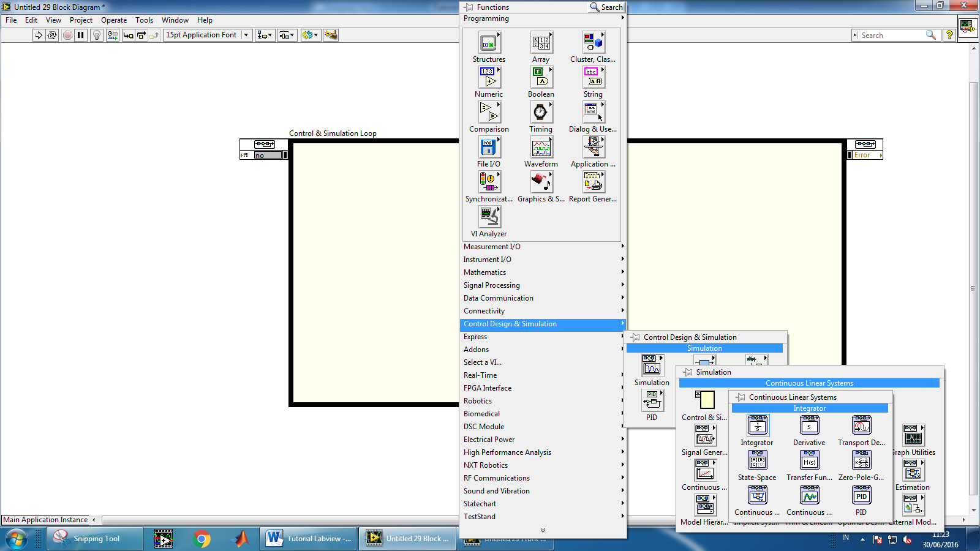The image size is (980, 551).
Task: Open the File menu
Action: [x=11, y=20]
